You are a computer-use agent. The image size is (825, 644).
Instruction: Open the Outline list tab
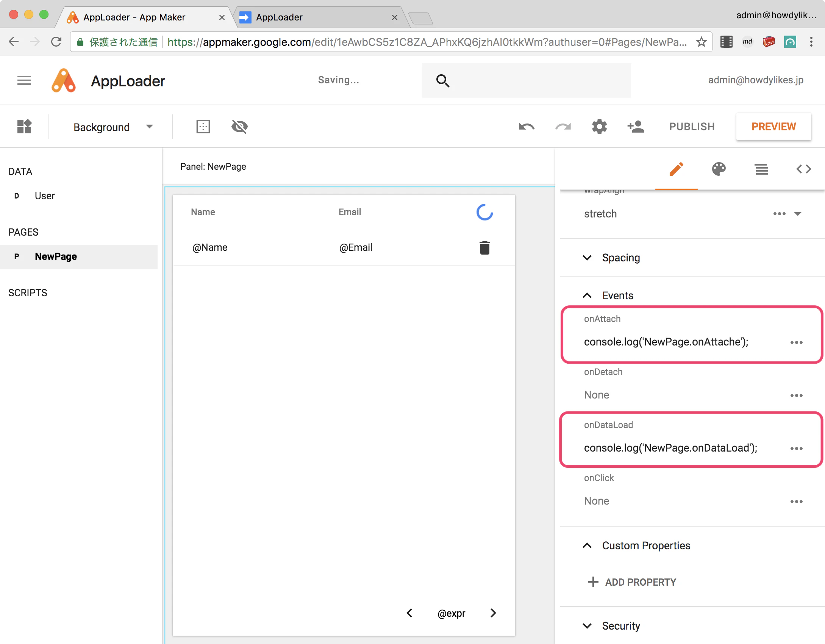[761, 169]
